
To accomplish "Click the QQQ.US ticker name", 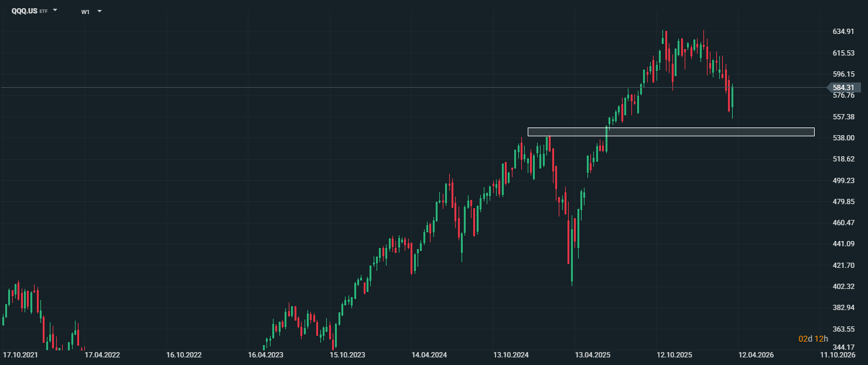I will click(x=24, y=11).
